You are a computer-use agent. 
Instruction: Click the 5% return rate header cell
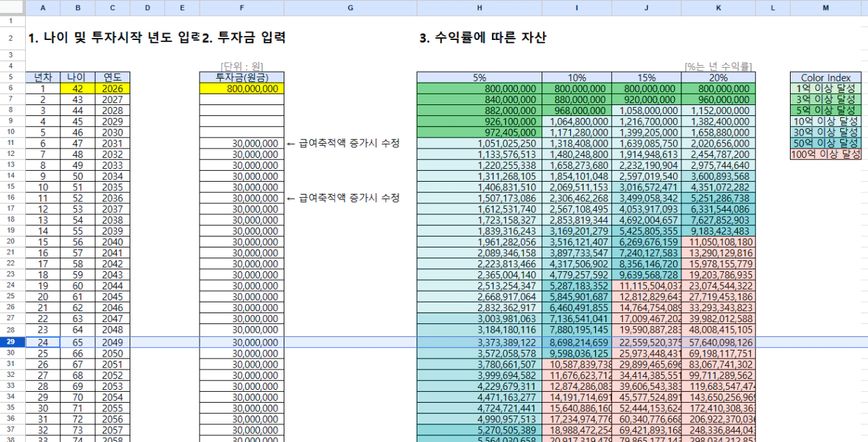[x=479, y=78]
